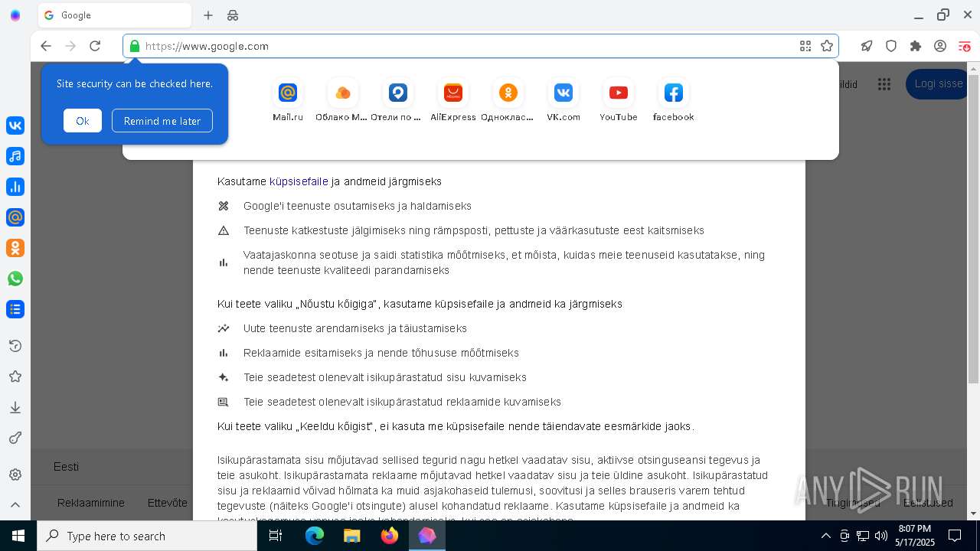The width and height of the screenshot is (980, 551).
Task: Reload the Google page
Action: [x=95, y=46]
